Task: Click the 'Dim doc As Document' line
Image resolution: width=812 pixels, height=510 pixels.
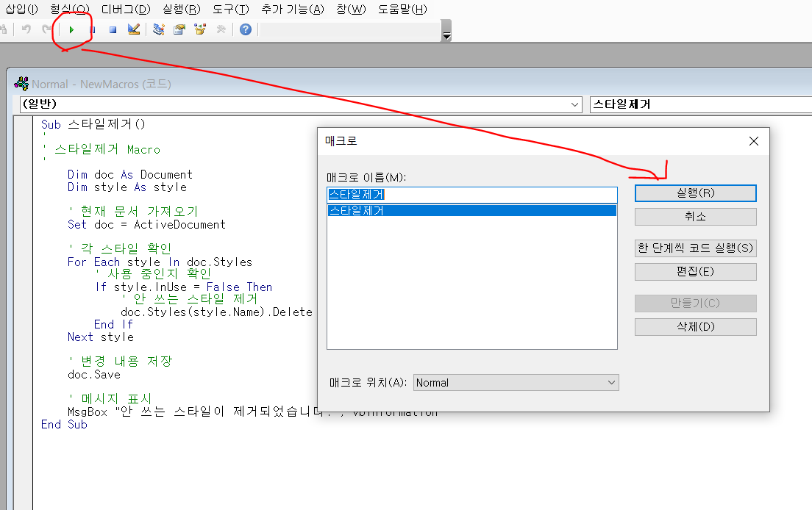Action: click(130, 174)
